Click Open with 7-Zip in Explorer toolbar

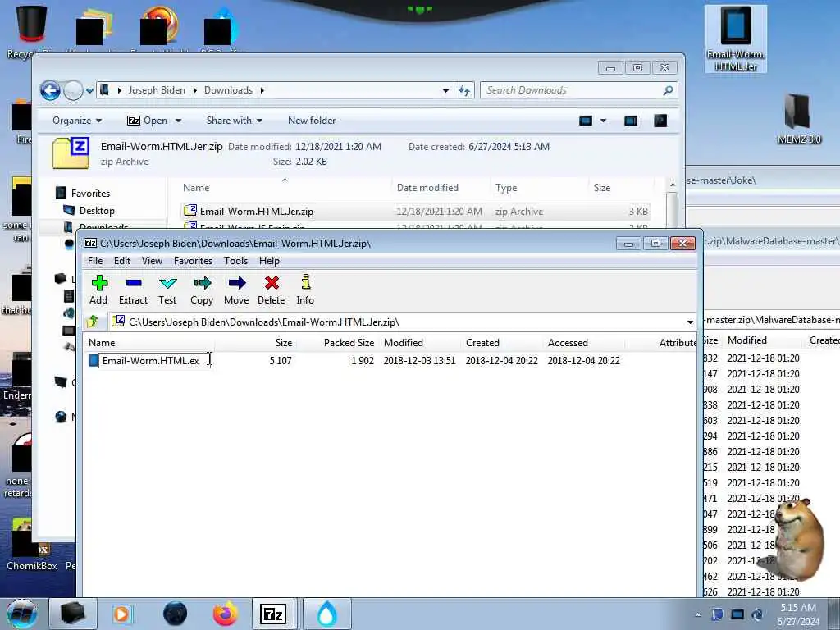pos(148,121)
